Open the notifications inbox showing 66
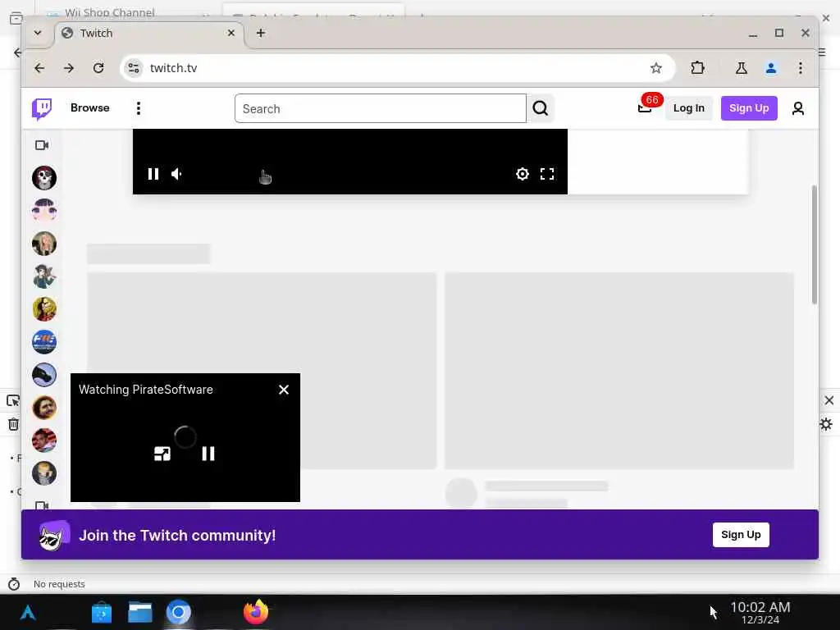This screenshot has width=840, height=630. (645, 108)
